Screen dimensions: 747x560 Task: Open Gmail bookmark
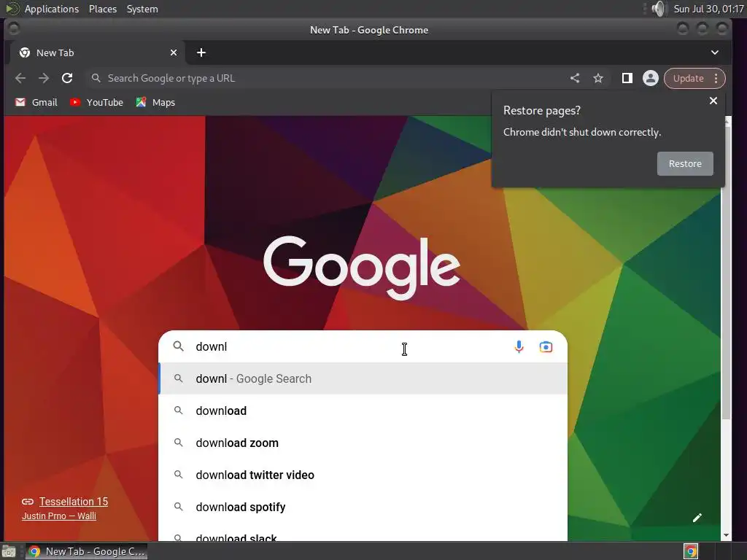click(36, 102)
